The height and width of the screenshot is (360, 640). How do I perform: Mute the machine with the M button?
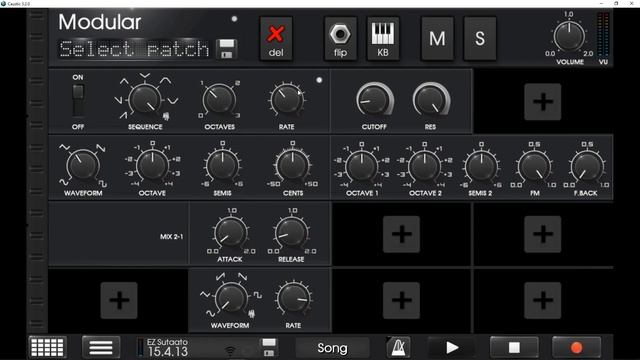[437, 39]
